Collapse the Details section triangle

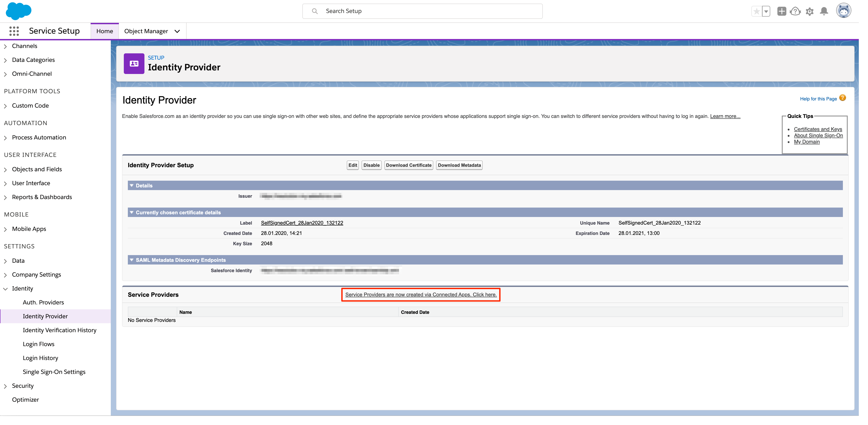(132, 186)
